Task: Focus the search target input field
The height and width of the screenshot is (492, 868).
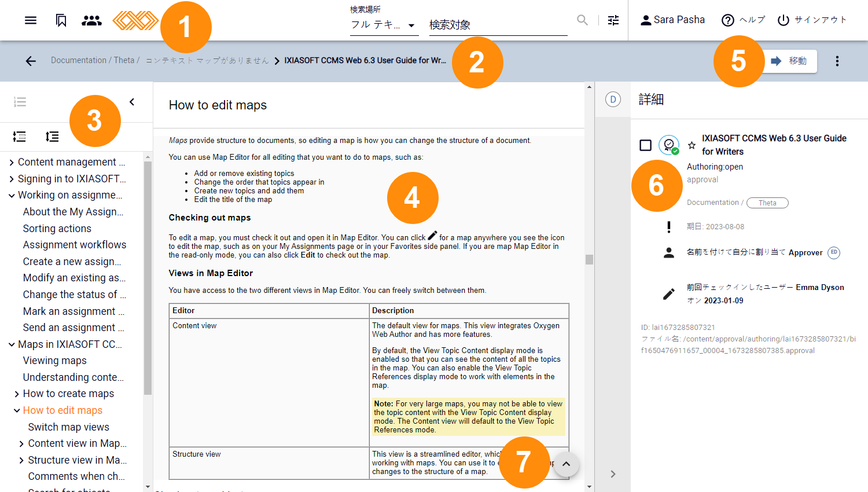Action: [498, 25]
